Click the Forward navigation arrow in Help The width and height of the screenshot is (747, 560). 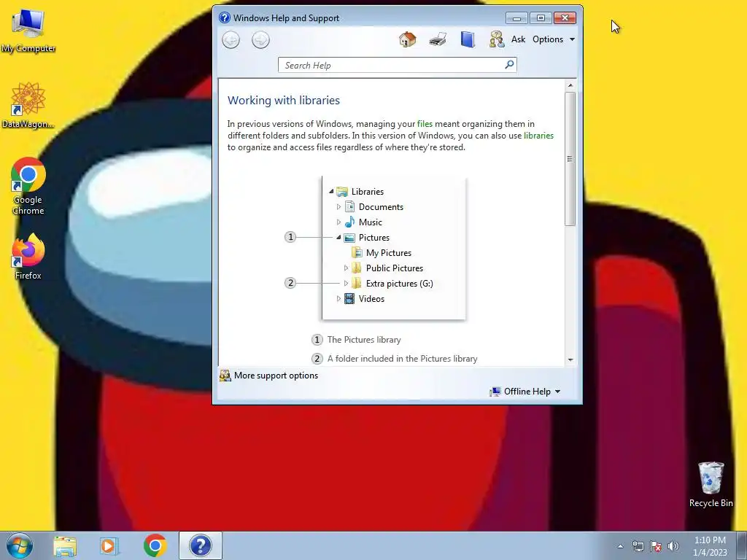260,39
